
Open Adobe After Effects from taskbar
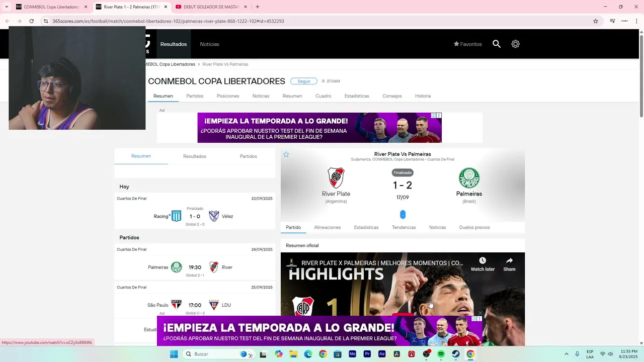pos(382,354)
